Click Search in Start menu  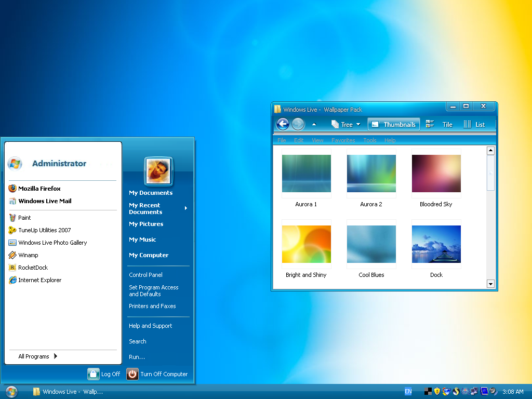pyautogui.click(x=137, y=341)
